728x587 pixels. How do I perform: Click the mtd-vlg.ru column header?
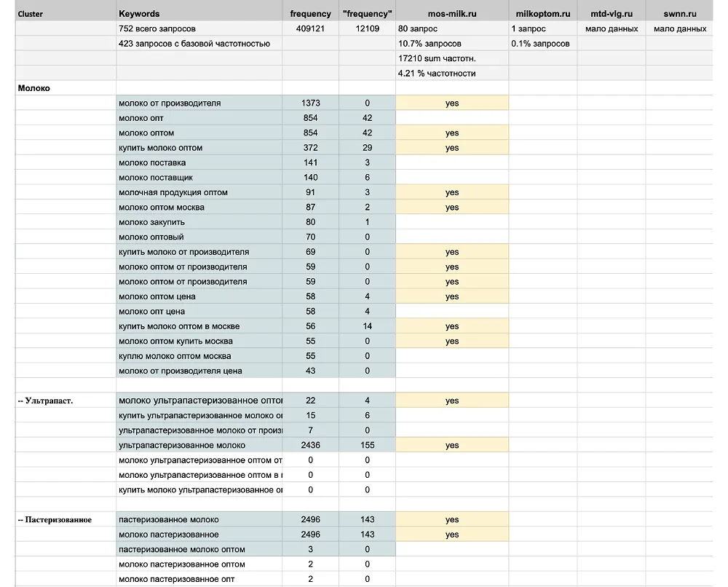[611, 14]
